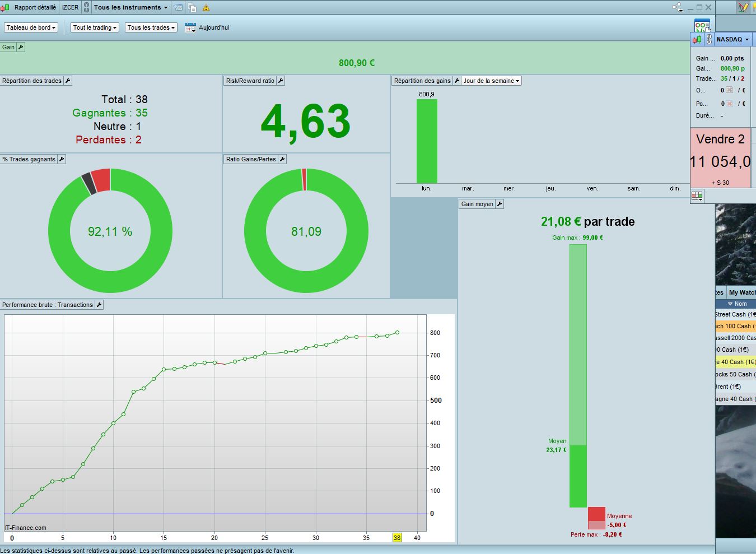Viewport: 756px width, 554px height.
Task: Click the 800,90 € total gain value
Action: coord(357,63)
